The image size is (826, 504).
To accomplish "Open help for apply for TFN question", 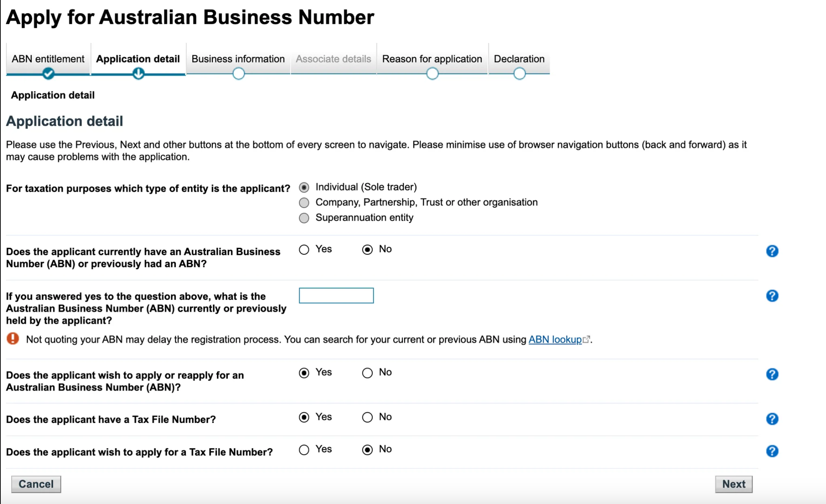I will click(x=772, y=451).
